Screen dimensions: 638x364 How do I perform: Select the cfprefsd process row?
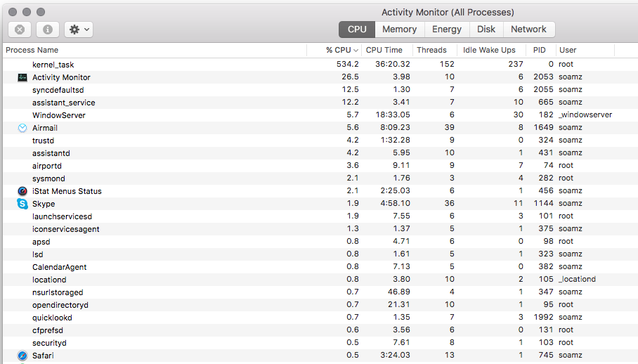click(x=320, y=330)
